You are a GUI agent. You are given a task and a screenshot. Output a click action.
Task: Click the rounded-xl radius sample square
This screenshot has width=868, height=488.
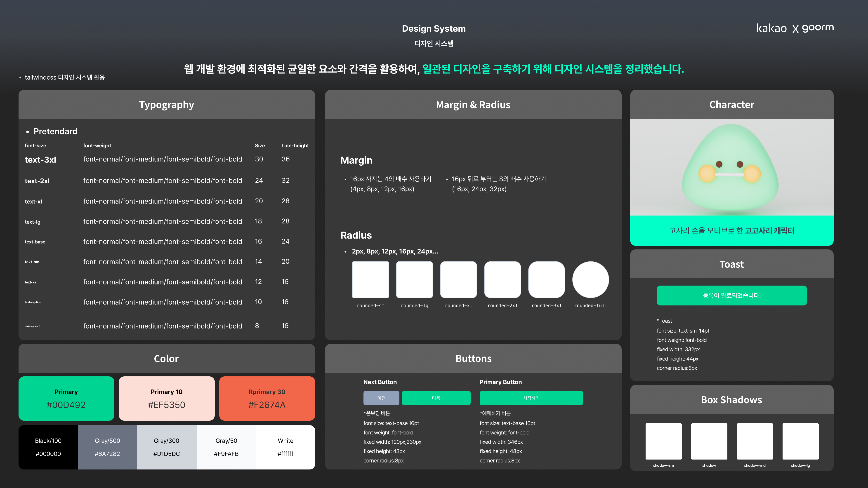pos(459,279)
